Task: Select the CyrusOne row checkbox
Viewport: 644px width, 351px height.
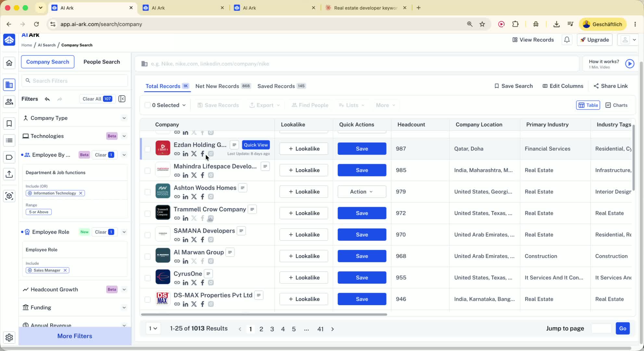Action: tap(148, 278)
